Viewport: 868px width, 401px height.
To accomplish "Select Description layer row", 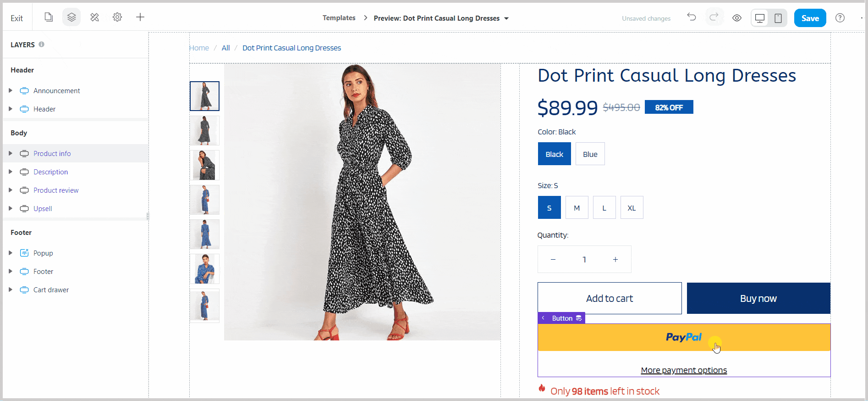I will coord(76,172).
